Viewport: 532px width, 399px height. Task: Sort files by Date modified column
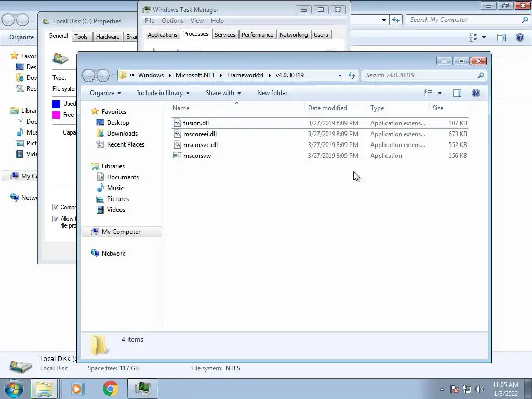tap(335, 108)
